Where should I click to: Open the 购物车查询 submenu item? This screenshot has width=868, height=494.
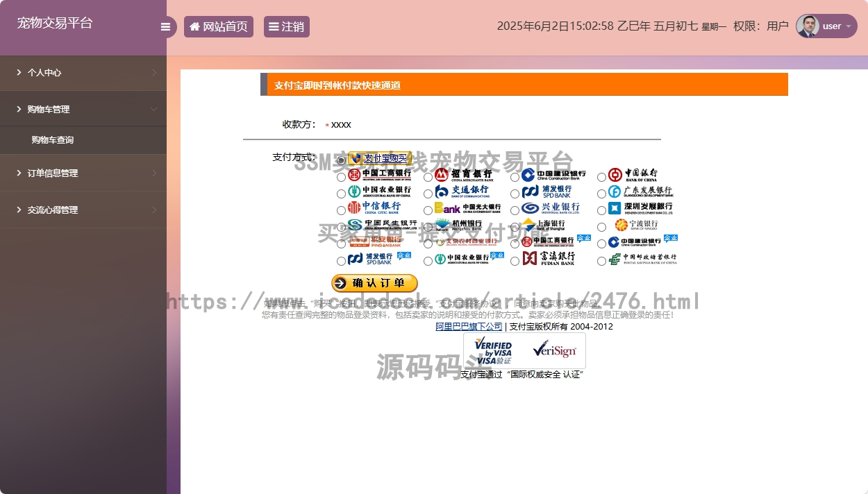53,140
